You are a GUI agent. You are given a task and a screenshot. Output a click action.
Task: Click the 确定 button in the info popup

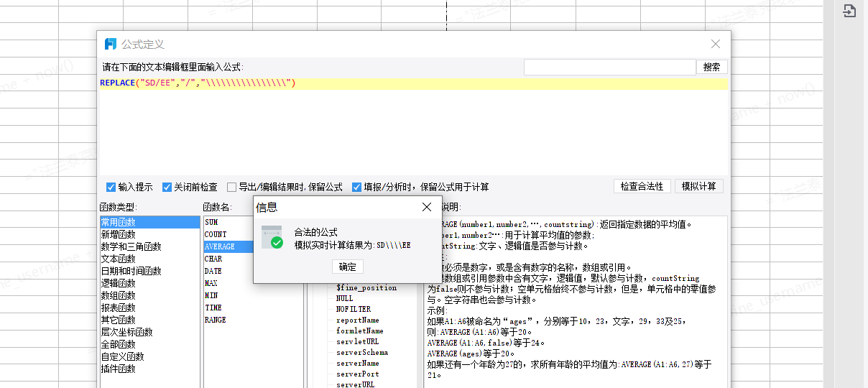coord(347,267)
